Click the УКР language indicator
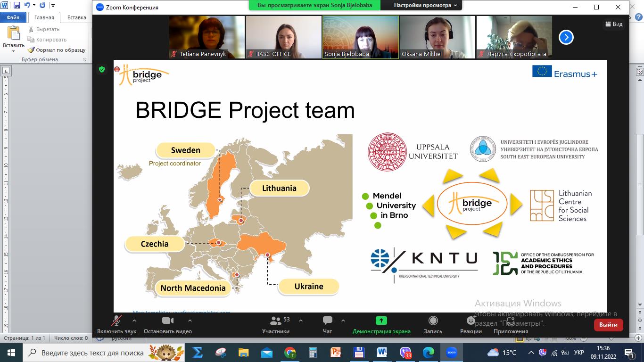This screenshot has width=644, height=362. pos(579,353)
